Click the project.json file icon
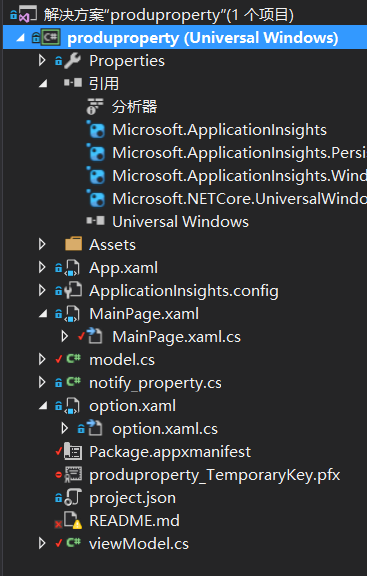The height and width of the screenshot is (576, 367). [73, 498]
